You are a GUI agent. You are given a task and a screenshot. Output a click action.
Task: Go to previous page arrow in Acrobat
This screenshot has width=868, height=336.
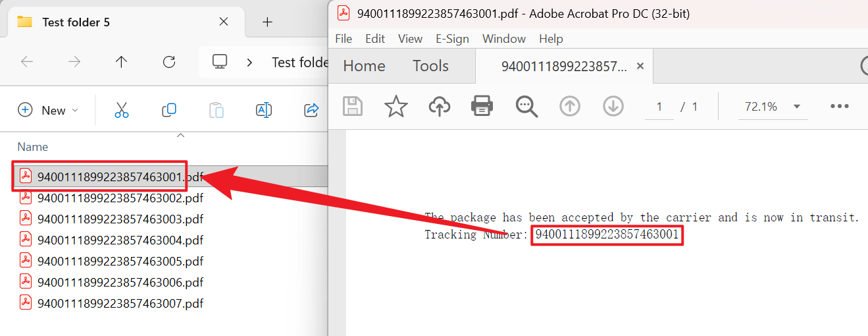coord(570,106)
